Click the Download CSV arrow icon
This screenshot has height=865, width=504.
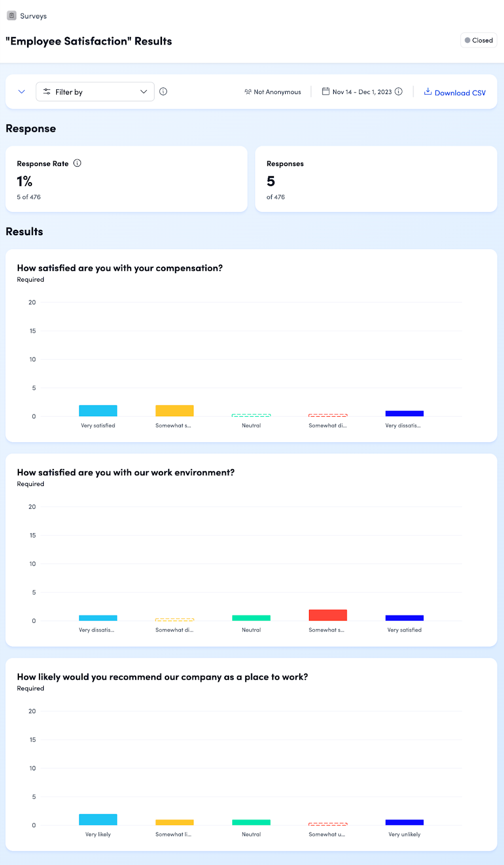click(428, 91)
